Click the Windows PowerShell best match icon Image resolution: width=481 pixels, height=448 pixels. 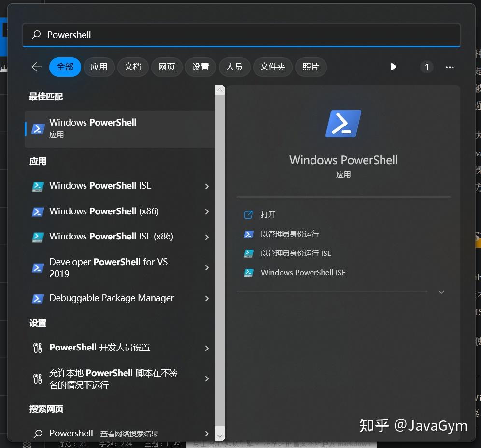pyautogui.click(x=38, y=129)
